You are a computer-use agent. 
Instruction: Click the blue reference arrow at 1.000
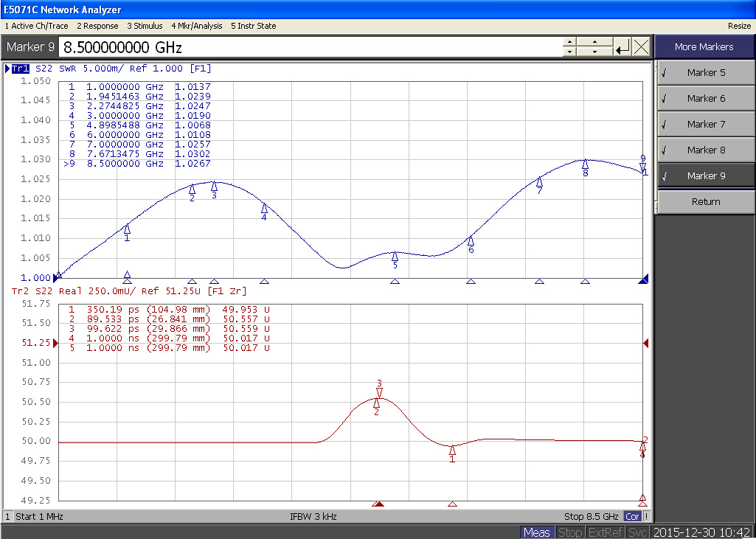tap(55, 278)
